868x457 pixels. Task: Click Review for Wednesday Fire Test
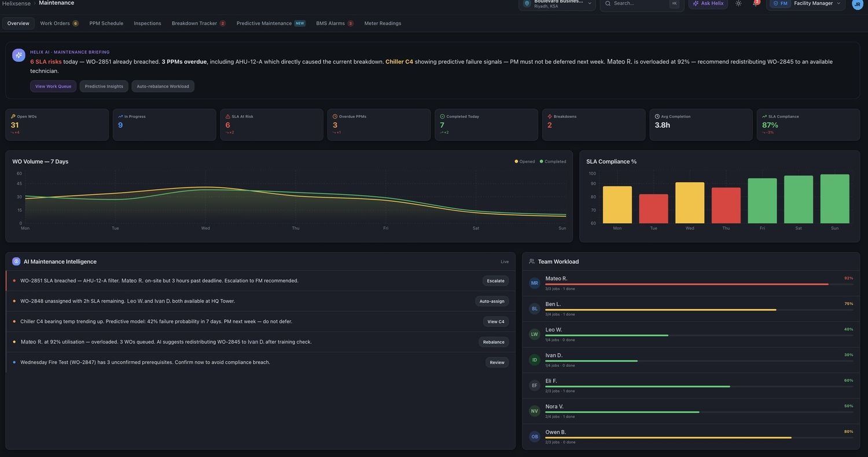pyautogui.click(x=497, y=363)
